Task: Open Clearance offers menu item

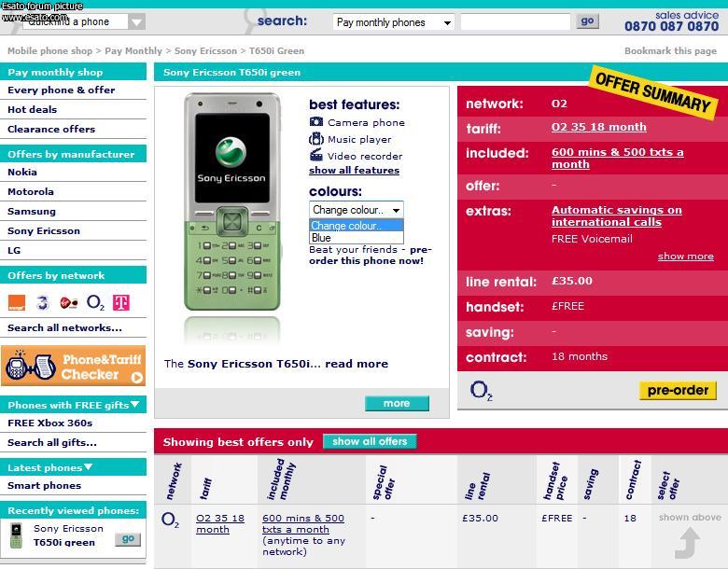Action: coord(51,129)
